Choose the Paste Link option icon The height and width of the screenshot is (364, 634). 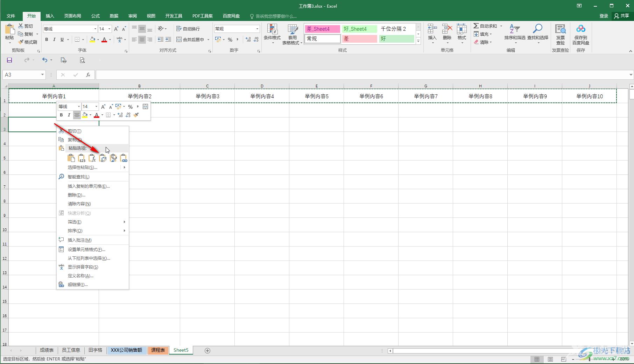point(124,158)
